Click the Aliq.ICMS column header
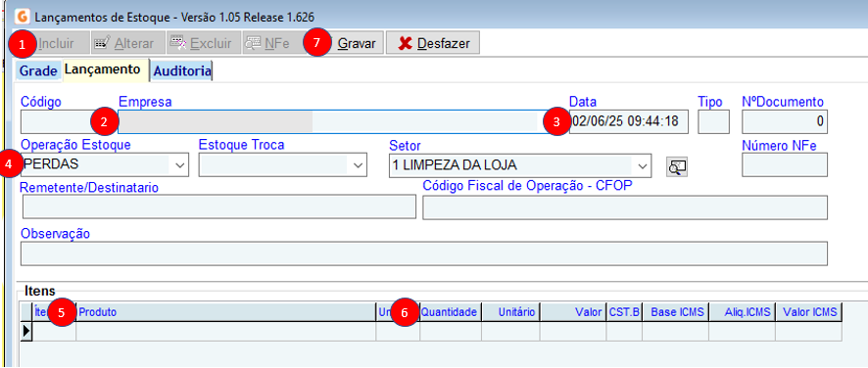The height and width of the screenshot is (368, 868). [742, 312]
